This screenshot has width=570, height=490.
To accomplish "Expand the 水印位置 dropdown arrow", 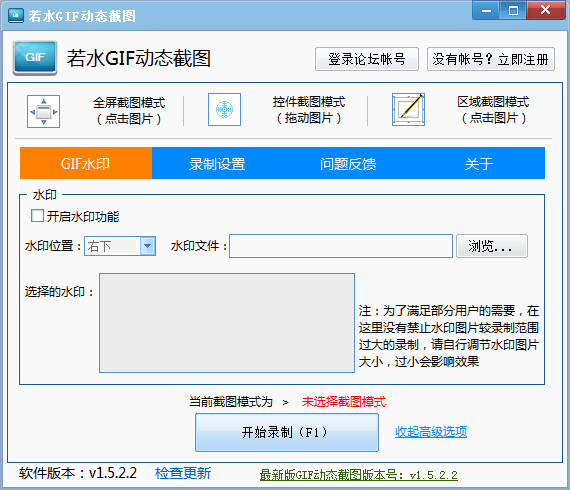I will pos(148,246).
